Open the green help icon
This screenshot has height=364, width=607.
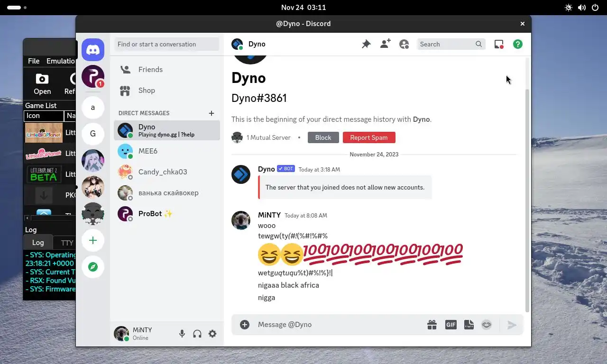pyautogui.click(x=518, y=44)
